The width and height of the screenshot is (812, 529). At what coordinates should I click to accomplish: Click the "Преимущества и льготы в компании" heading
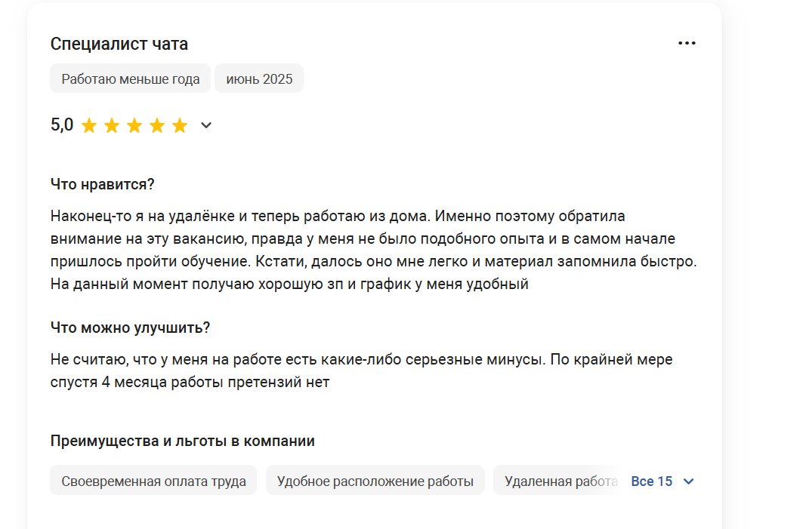pos(182,441)
